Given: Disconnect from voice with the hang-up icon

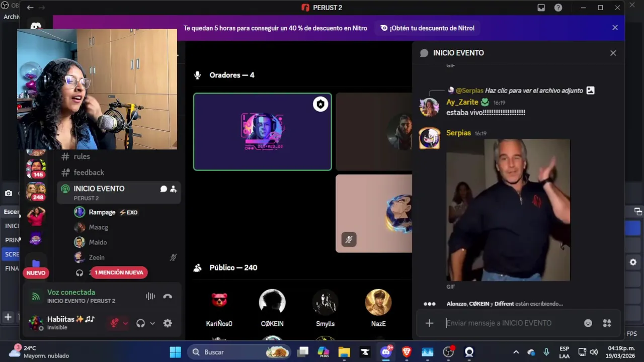Looking at the screenshot, I should (168, 296).
